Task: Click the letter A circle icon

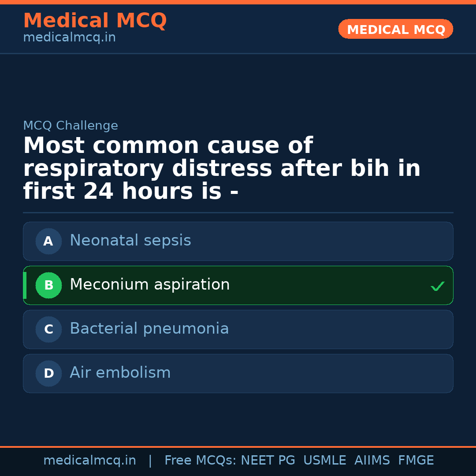Action: pyautogui.click(x=48, y=241)
